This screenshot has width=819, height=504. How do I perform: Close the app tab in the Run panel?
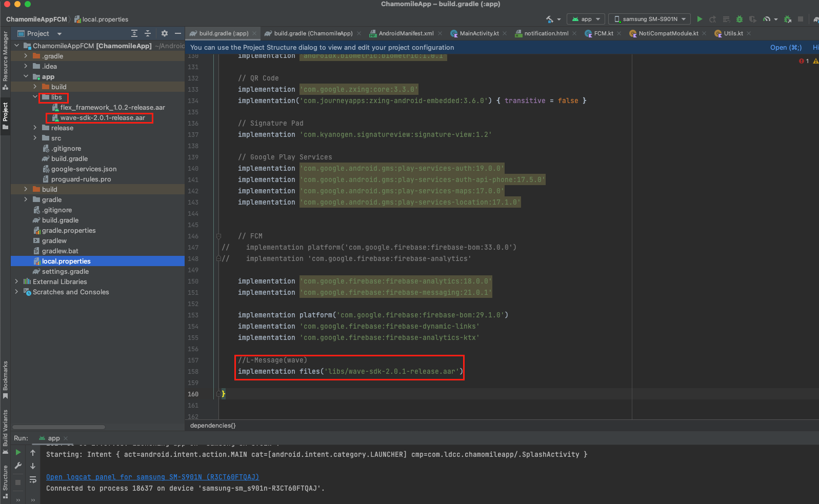[x=66, y=438]
